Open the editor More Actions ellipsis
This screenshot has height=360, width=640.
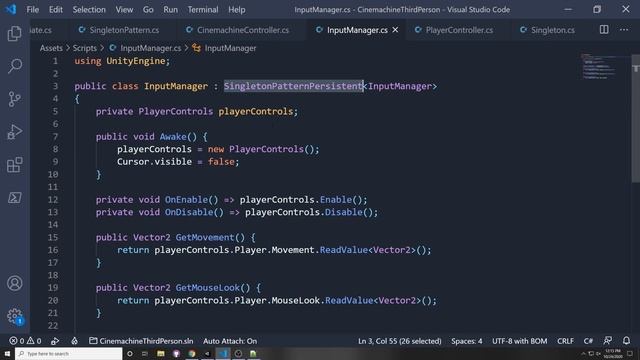coord(624,29)
